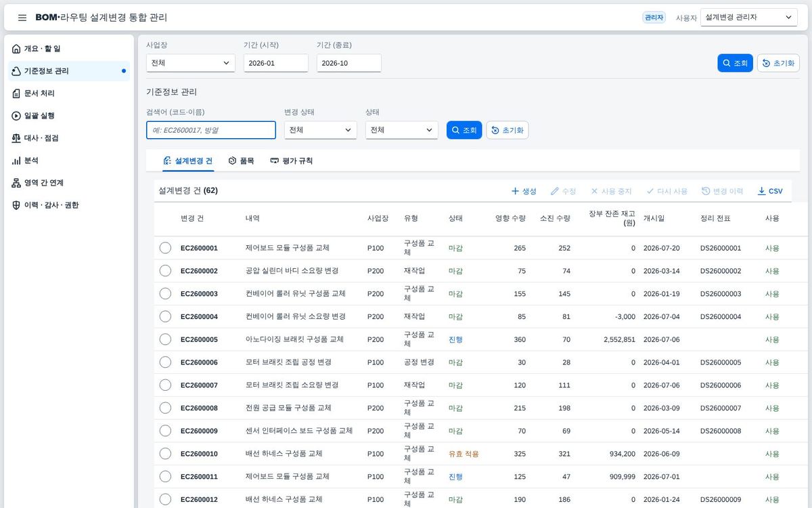
Task: Click the icon beside 기준정보 관리
Action: point(16,71)
